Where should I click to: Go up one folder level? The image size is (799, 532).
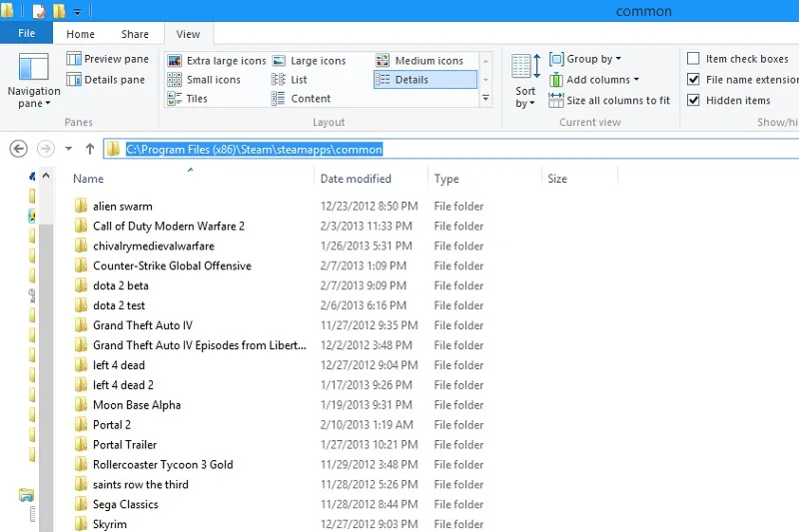click(90, 149)
